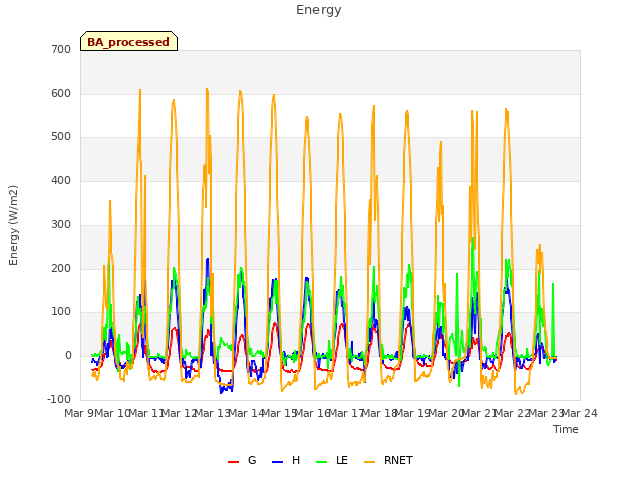Click the 500 y-axis label
This screenshot has width=640, height=480.
pyautogui.click(x=61, y=137)
